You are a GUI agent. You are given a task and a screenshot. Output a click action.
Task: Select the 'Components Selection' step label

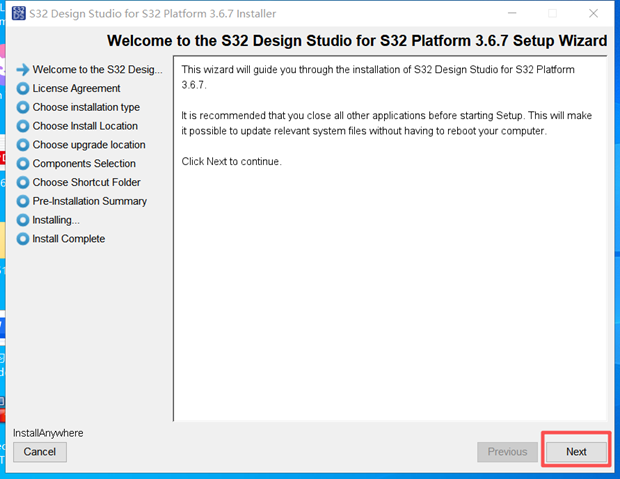click(x=84, y=163)
